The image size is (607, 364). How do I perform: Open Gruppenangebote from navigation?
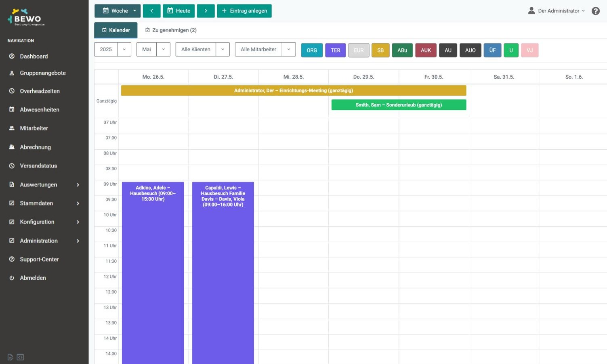pyautogui.click(x=43, y=73)
